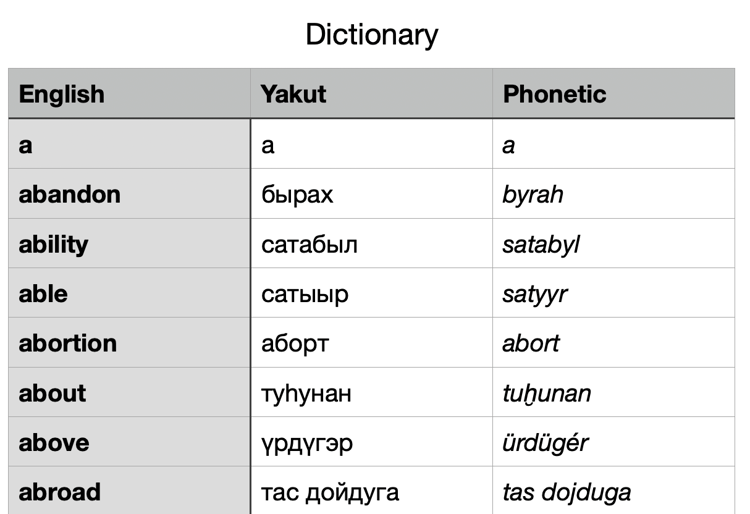
Task: Select the 'abroad' row header cell
Action: tap(59, 492)
